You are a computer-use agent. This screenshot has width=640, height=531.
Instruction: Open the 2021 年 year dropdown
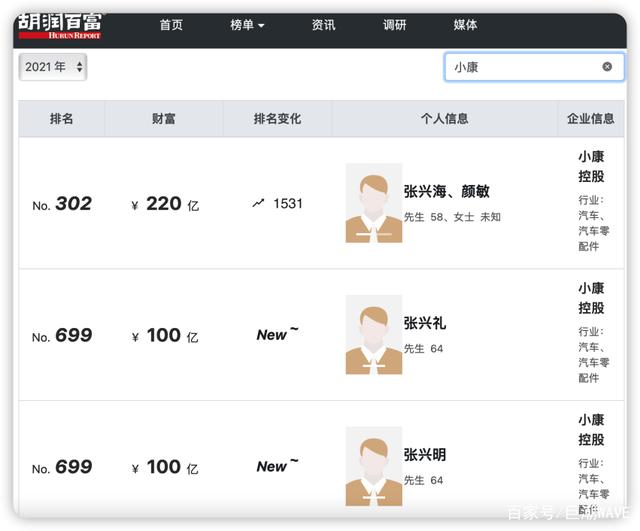click(x=53, y=67)
